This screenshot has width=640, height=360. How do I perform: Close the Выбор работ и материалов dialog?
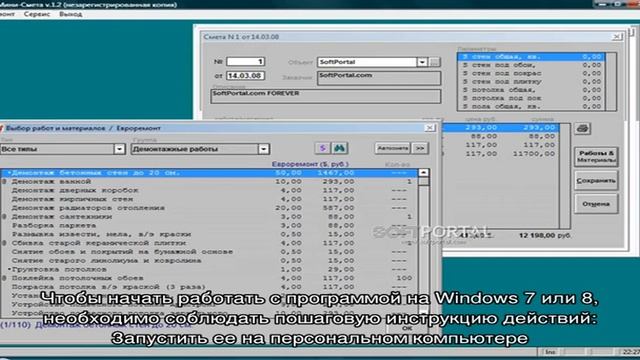click(x=429, y=128)
